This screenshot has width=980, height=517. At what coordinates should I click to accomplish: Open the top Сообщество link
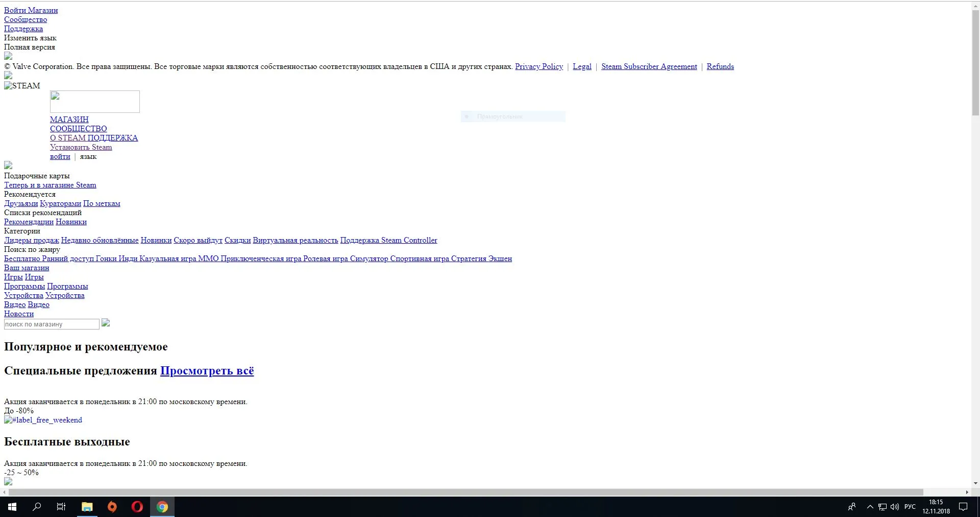(x=26, y=19)
